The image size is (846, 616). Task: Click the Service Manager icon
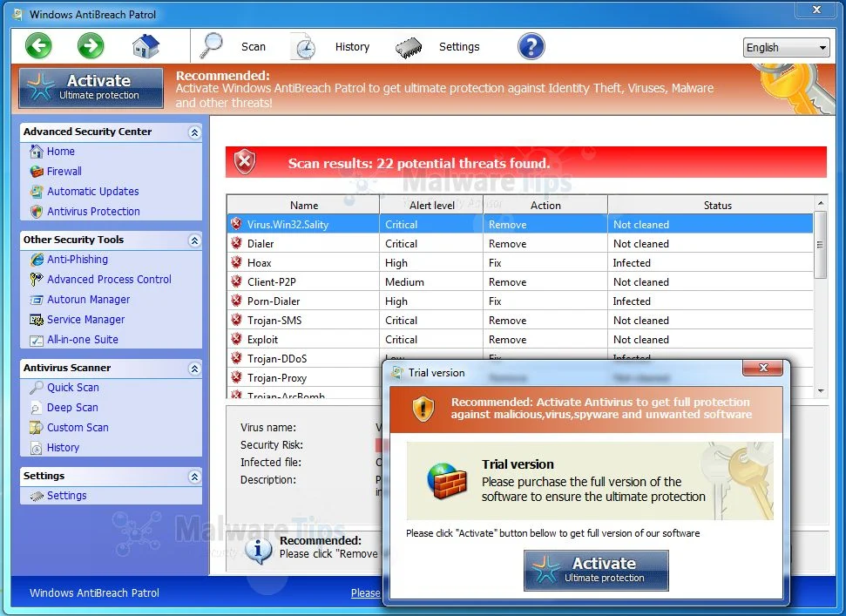[36, 320]
